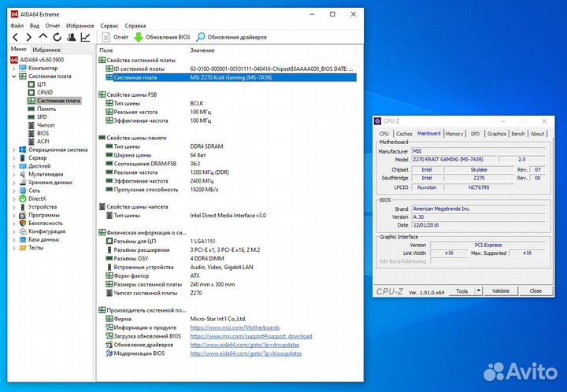This screenshot has height=392, width=567.
Task: Click the Up level arrow icon
Action: [x=43, y=37]
